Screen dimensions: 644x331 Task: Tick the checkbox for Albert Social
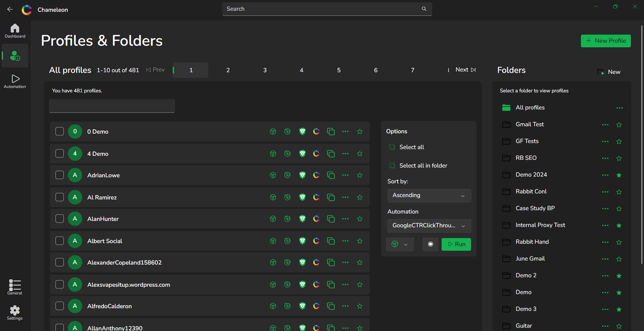pos(59,241)
